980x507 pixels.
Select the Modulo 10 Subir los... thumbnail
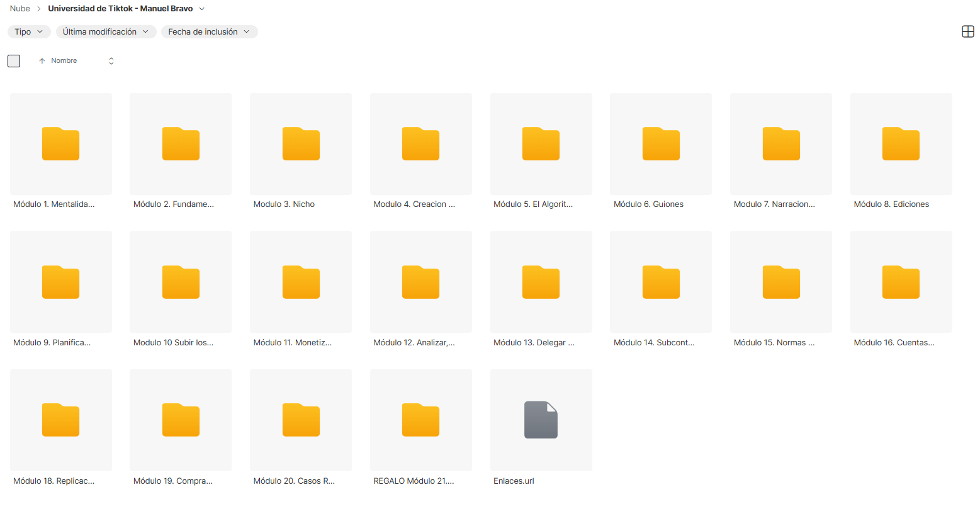(x=181, y=282)
